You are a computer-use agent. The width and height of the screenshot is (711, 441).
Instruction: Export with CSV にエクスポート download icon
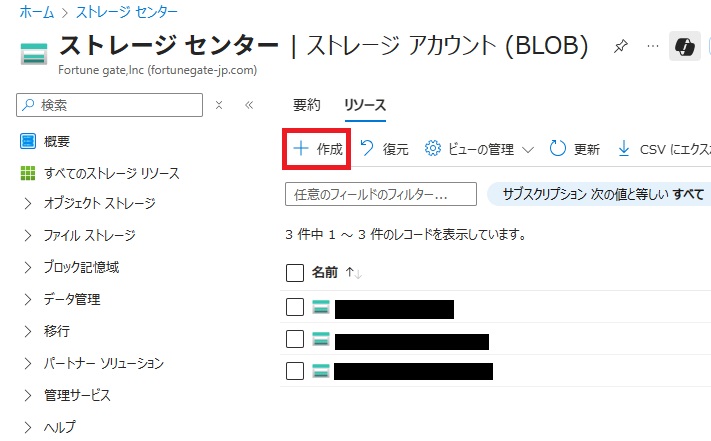tap(624, 149)
